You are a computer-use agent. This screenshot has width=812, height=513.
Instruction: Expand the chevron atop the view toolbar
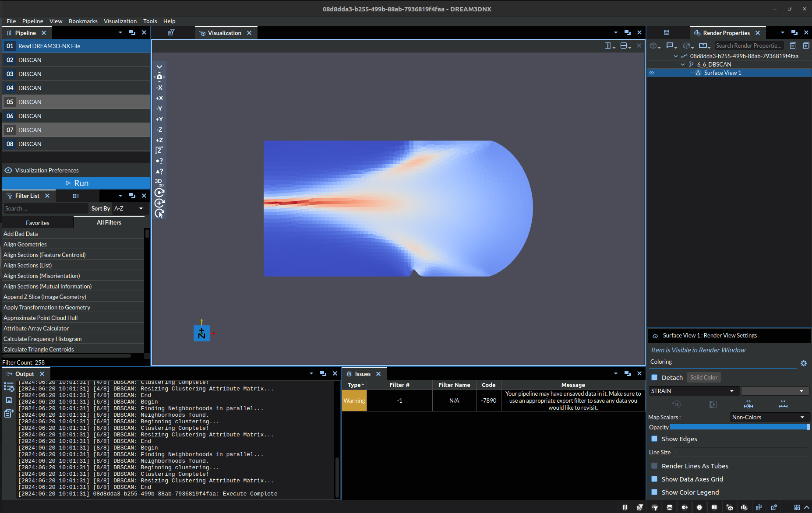point(159,67)
